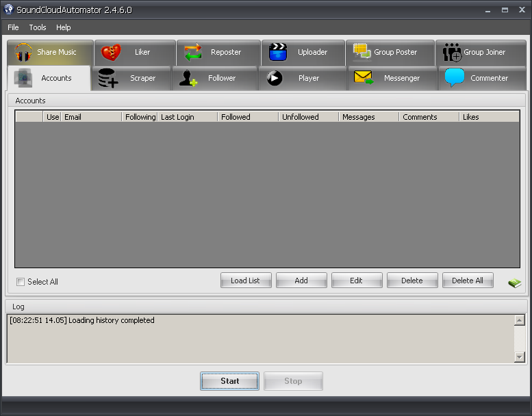Switch to the Uploader tab
Viewport: 532px width, 416px height.
pyautogui.click(x=303, y=53)
